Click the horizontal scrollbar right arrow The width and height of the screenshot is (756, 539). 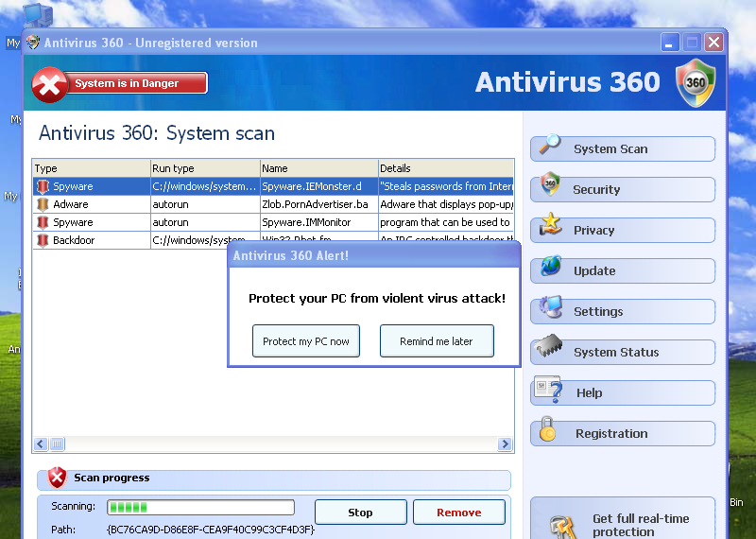click(505, 443)
